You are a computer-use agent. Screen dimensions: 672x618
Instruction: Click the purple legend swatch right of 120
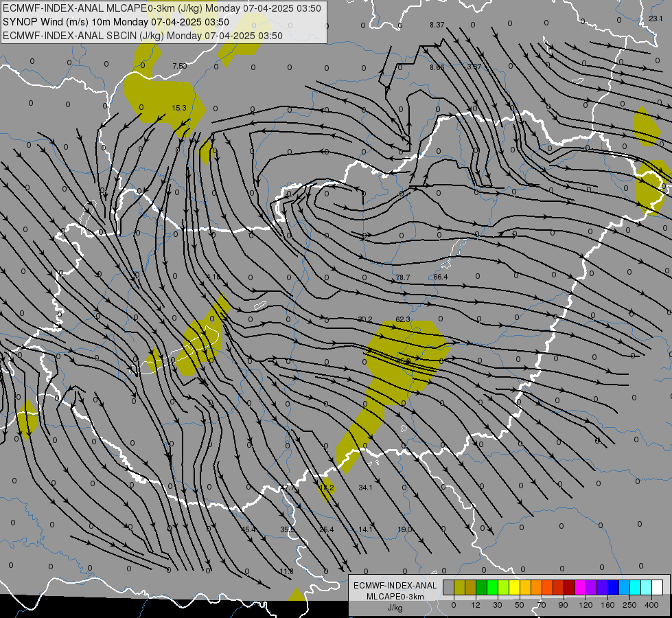(x=592, y=587)
